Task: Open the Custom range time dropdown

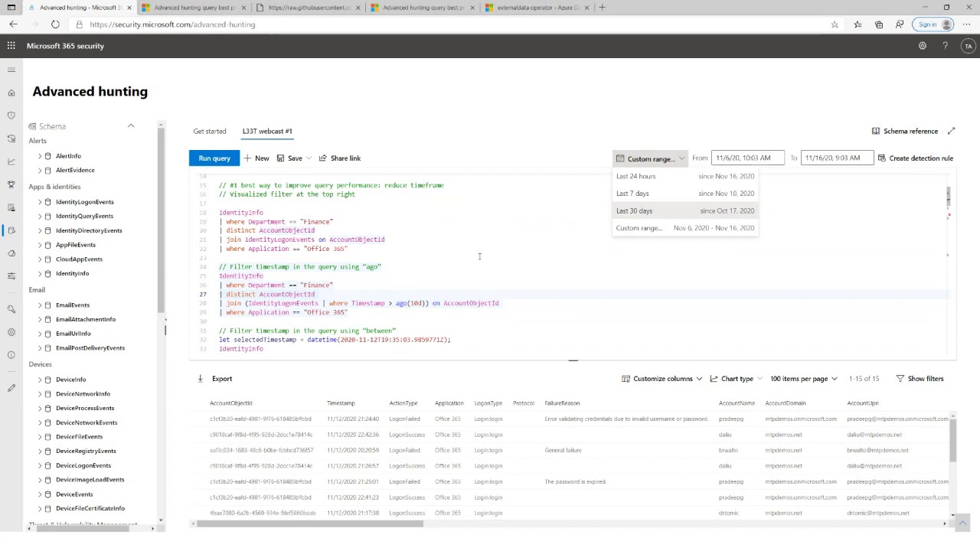Action: [x=650, y=158]
